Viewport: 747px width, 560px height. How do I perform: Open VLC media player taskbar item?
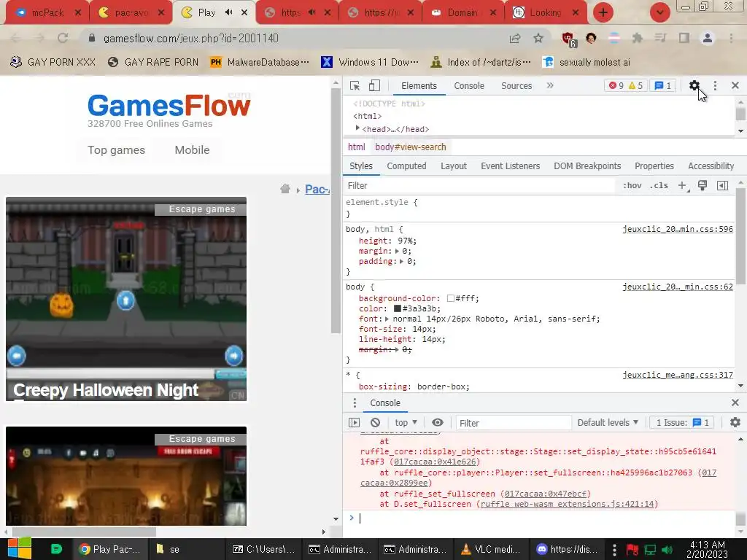click(490, 549)
